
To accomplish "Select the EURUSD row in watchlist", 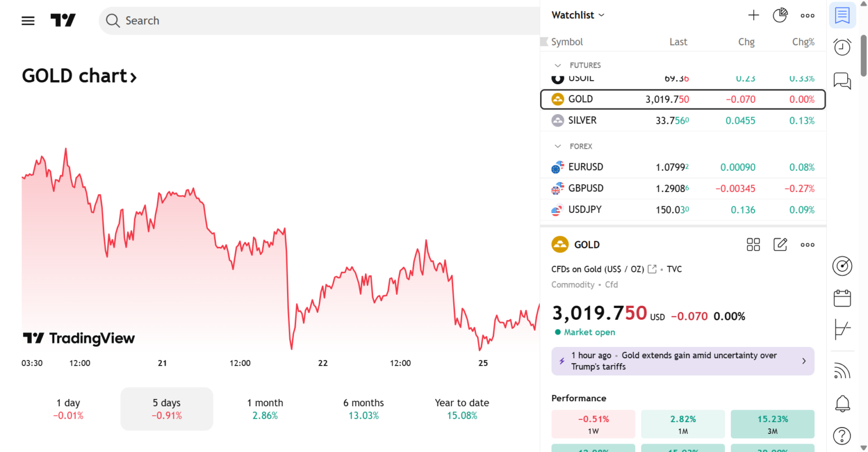I will click(x=683, y=167).
